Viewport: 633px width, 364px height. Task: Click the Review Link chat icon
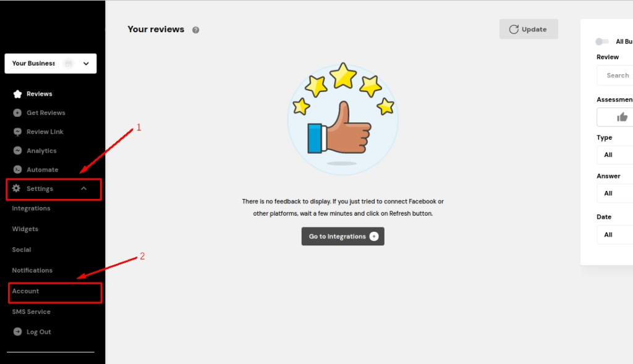(x=17, y=132)
